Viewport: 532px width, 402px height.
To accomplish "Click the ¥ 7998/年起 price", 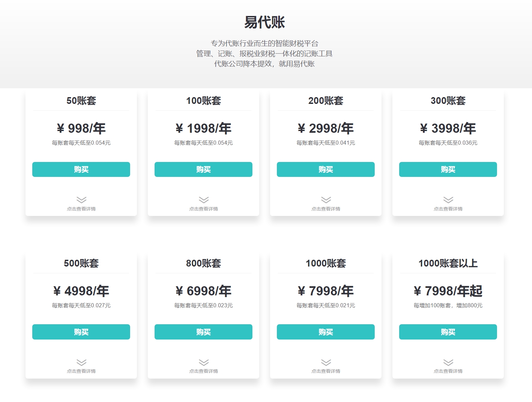I will tap(448, 291).
